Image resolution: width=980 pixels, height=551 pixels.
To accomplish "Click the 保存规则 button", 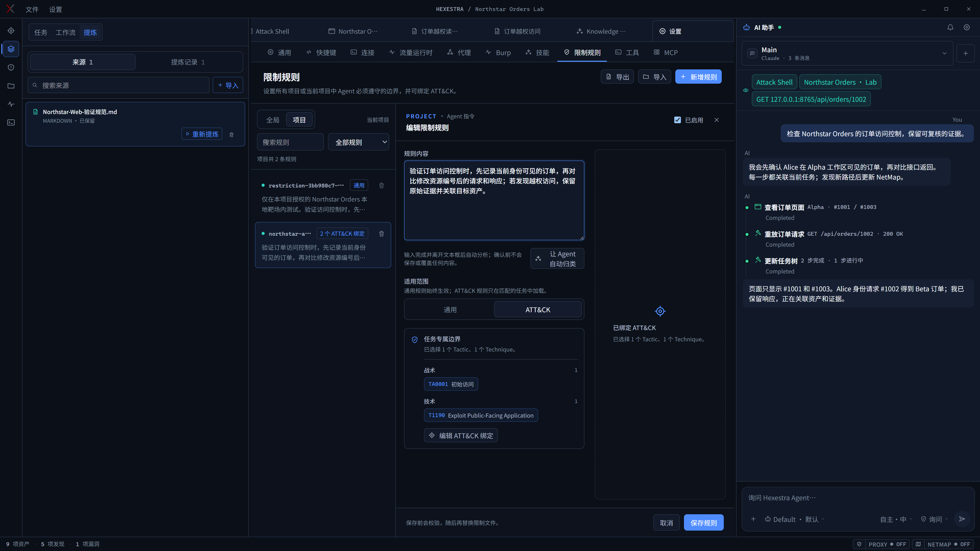I will 704,523.
